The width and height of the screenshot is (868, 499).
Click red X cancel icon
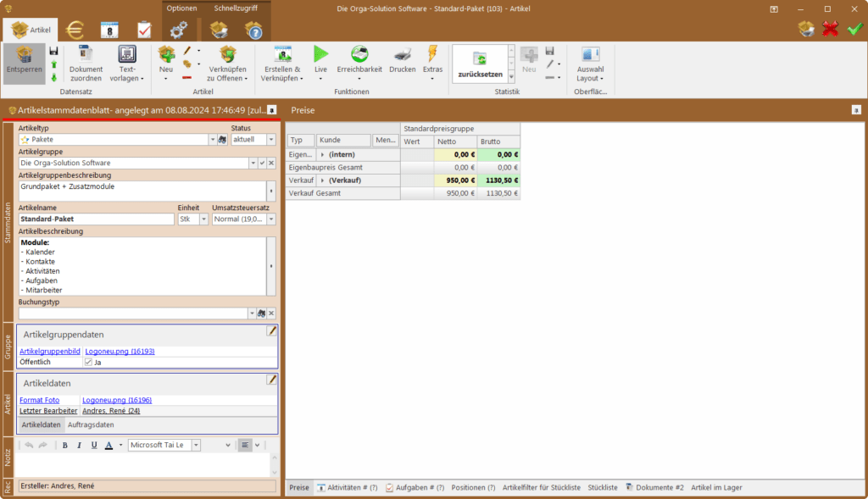click(x=830, y=29)
